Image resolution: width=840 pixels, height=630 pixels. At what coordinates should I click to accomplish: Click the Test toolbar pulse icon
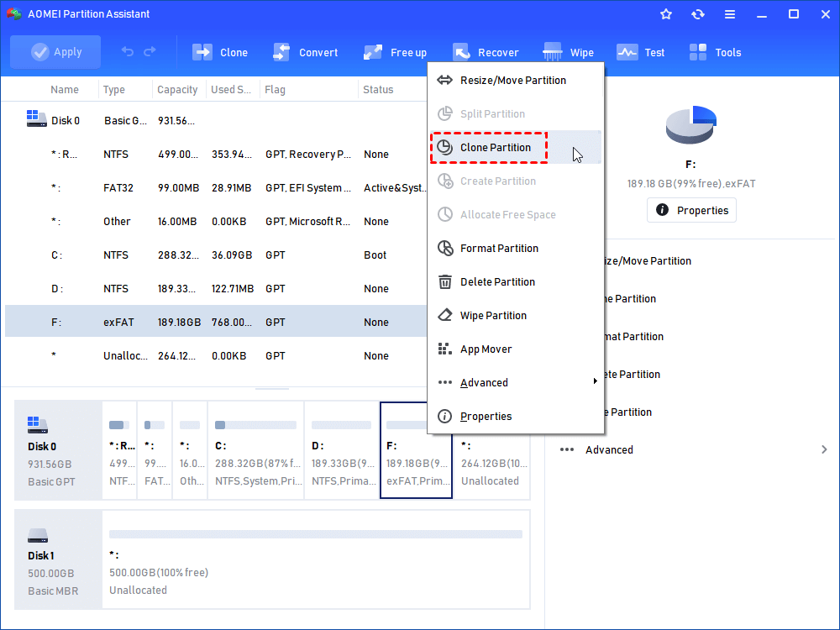627,52
